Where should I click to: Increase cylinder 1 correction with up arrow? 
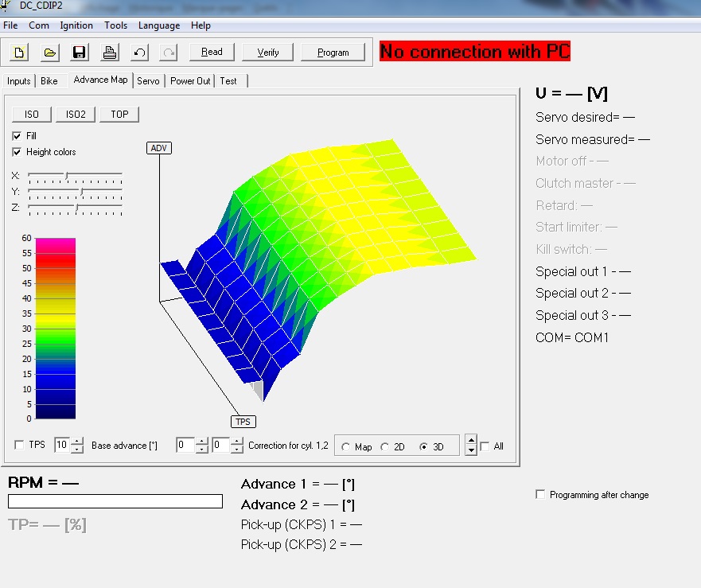click(x=201, y=442)
